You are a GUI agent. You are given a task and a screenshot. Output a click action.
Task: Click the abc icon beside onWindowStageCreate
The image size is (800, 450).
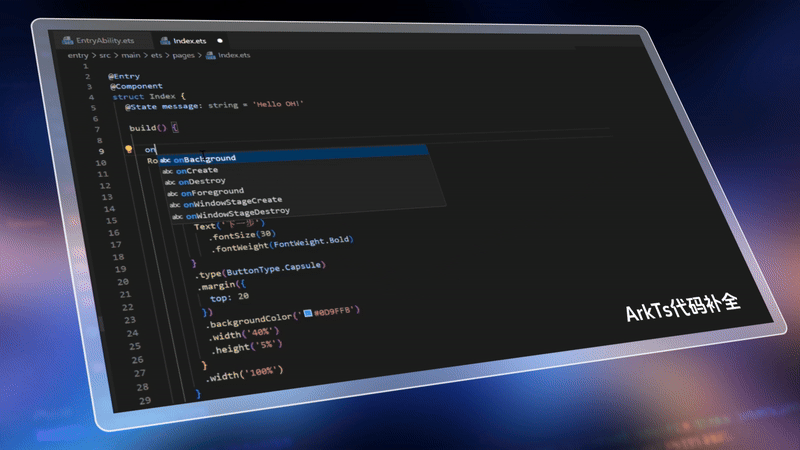[175, 205]
